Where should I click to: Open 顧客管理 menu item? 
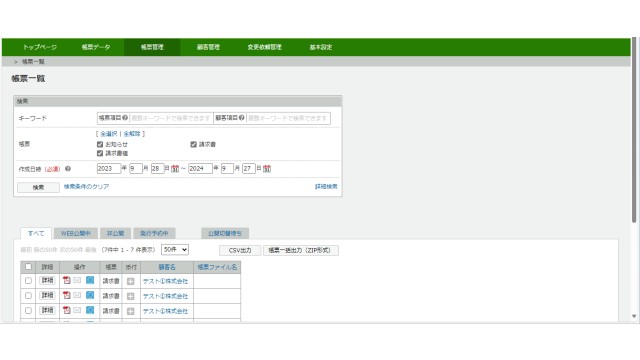tap(208, 47)
